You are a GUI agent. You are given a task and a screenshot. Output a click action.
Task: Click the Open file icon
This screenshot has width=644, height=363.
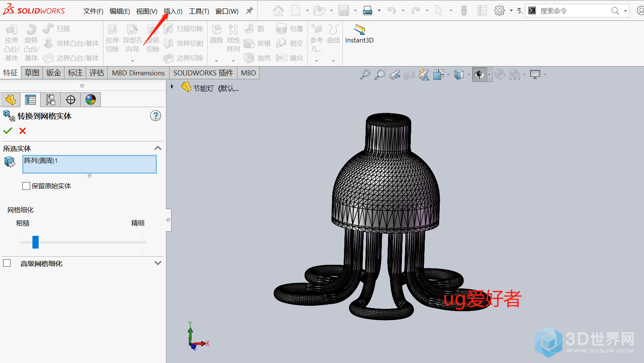click(x=319, y=10)
